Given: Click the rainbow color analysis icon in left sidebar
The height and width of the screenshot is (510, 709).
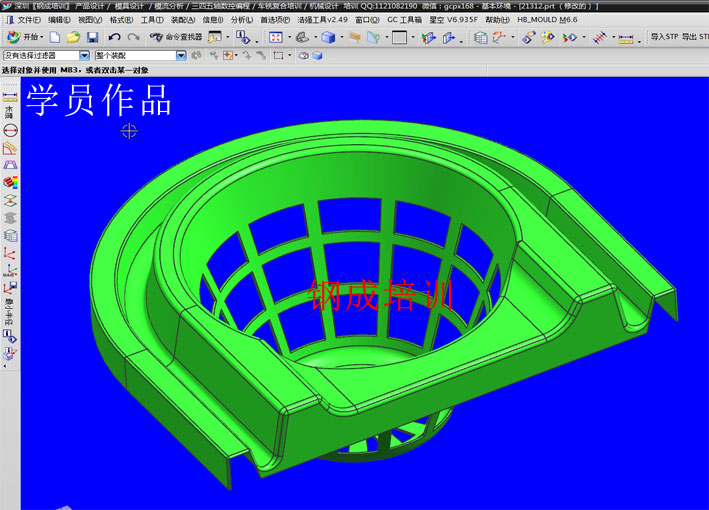Looking at the screenshot, I should (x=11, y=182).
